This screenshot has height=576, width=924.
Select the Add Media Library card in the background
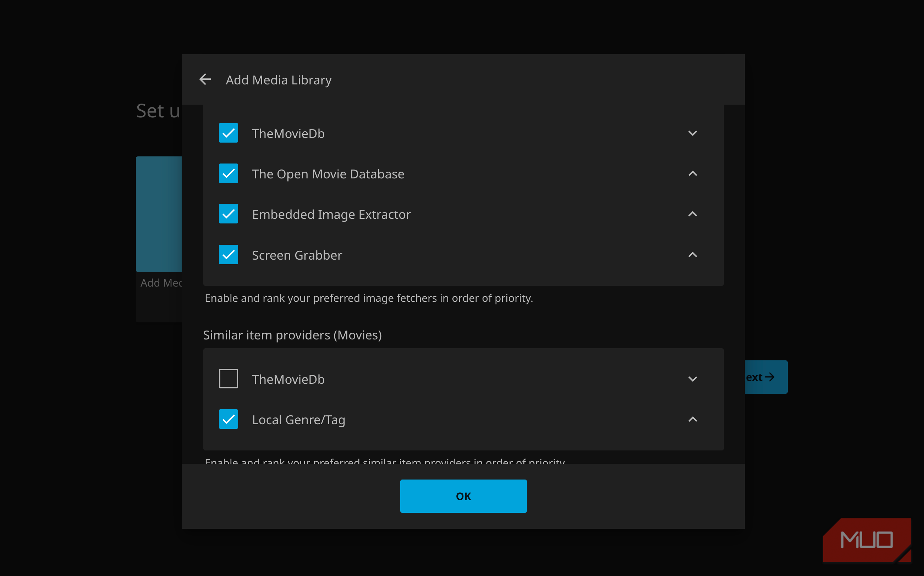[x=159, y=239]
